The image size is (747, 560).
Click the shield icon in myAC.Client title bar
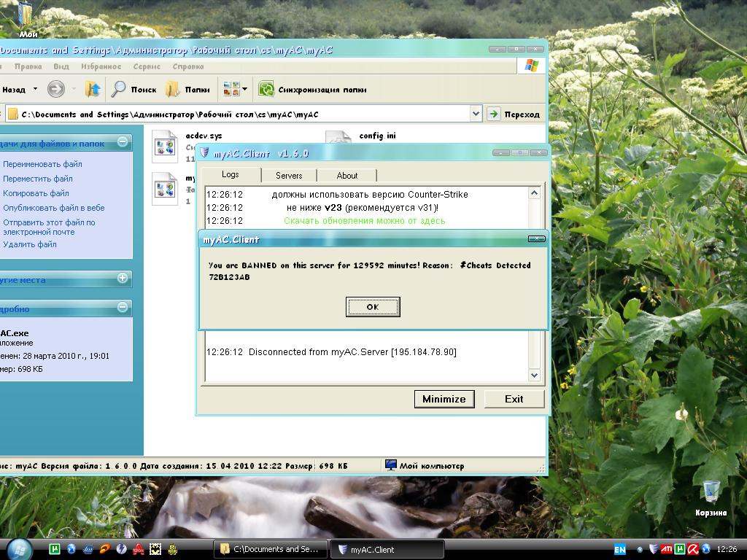point(204,153)
